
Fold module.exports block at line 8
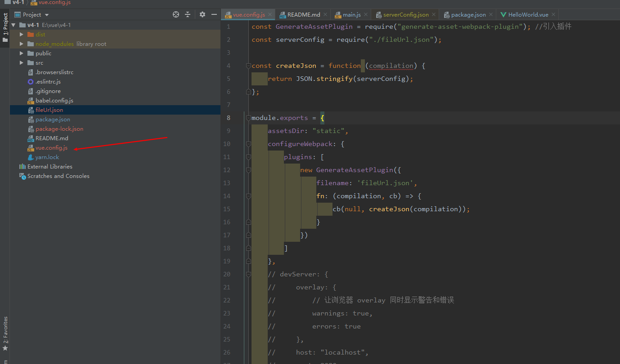[248, 118]
